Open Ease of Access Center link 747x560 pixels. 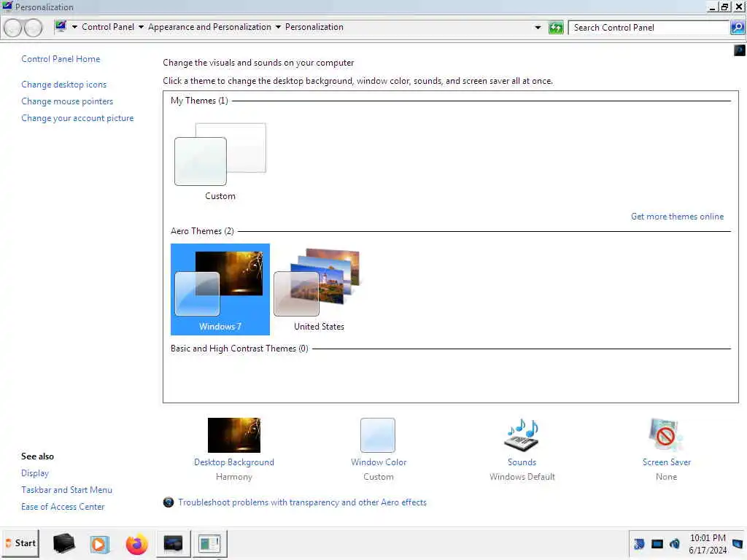63,507
